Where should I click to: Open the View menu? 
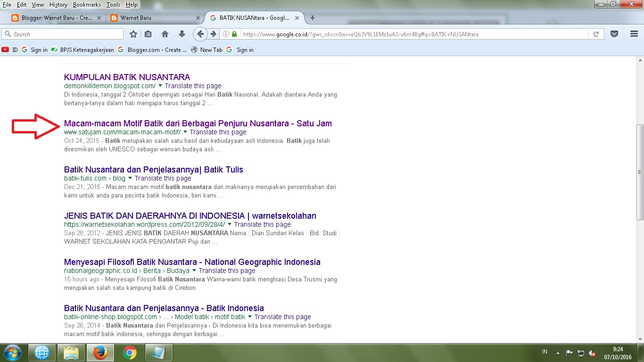click(x=38, y=5)
